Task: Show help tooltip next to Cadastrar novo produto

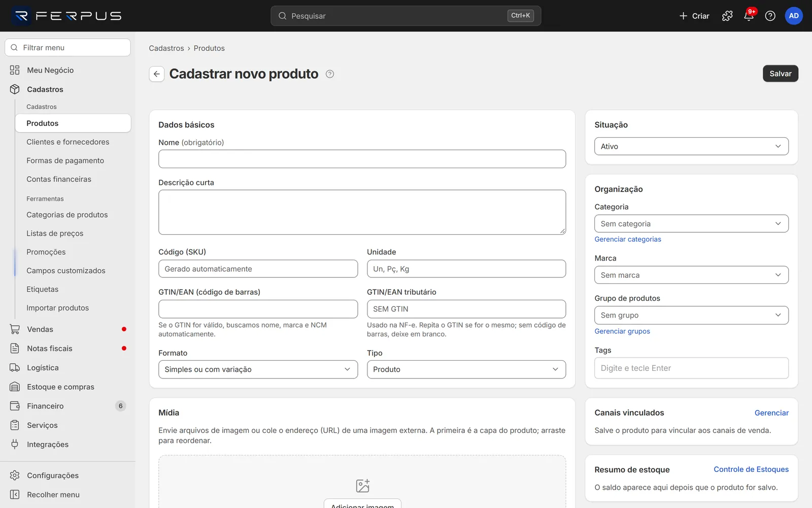Action: (x=330, y=74)
